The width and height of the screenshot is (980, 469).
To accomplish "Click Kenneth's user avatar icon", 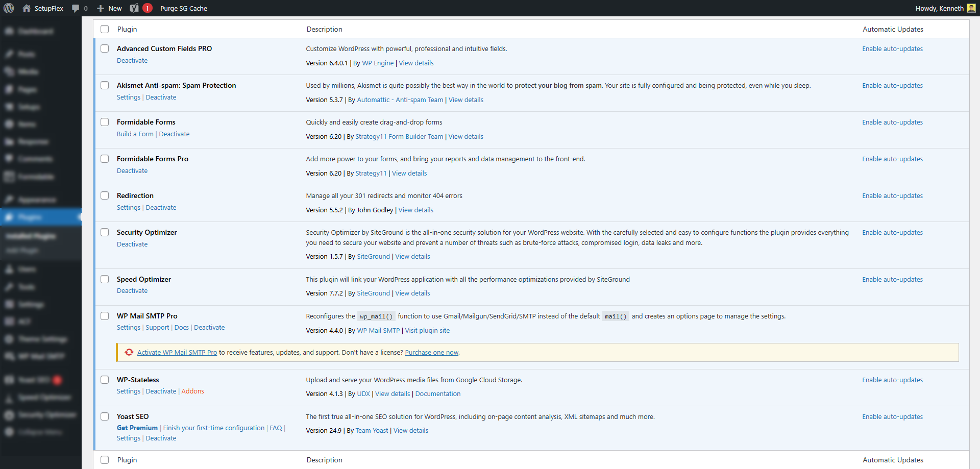I will pos(971,8).
